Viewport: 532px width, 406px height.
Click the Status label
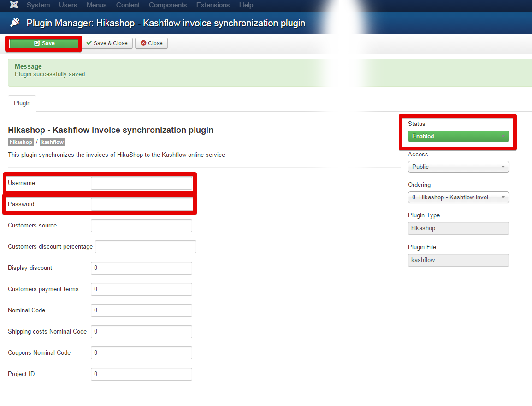pos(417,124)
